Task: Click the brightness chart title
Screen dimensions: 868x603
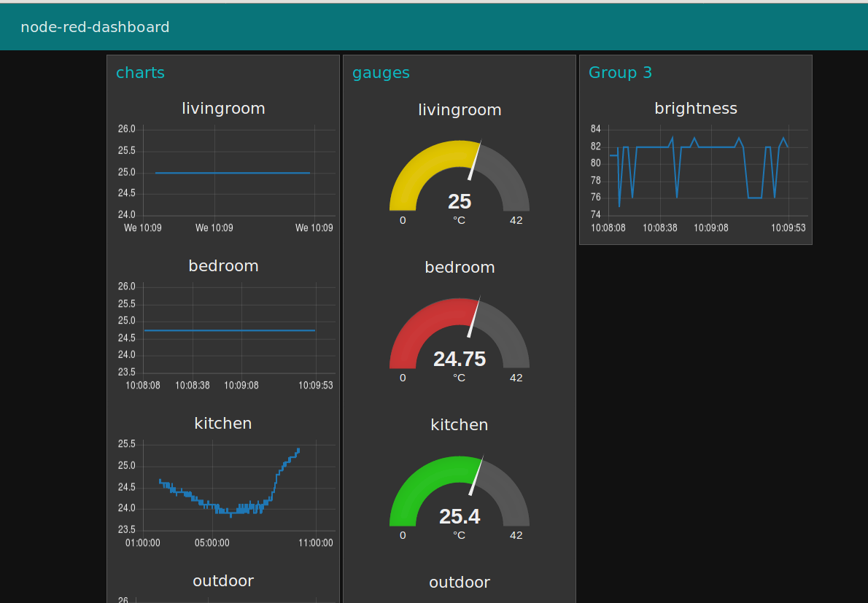Action: coord(696,109)
